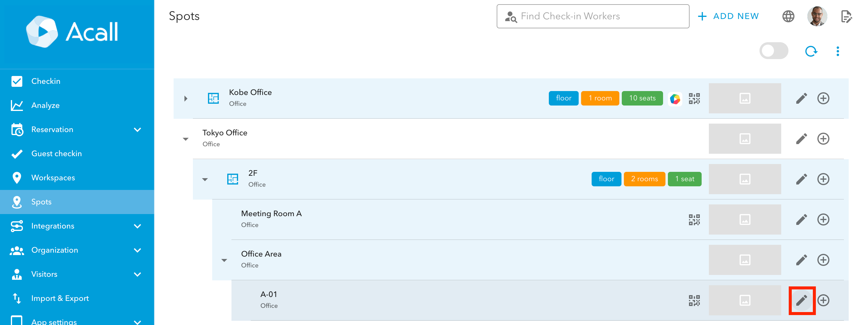Image resolution: width=868 pixels, height=325 pixels.
Task: Click the refresh icon
Action: 811,51
